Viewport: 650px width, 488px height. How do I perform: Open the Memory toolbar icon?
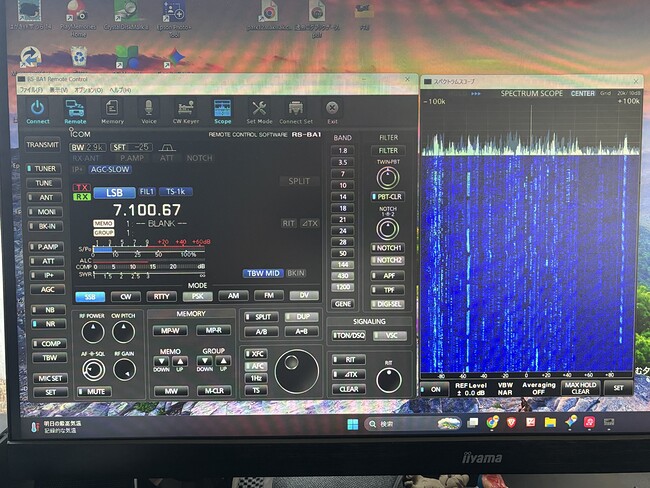[112, 111]
